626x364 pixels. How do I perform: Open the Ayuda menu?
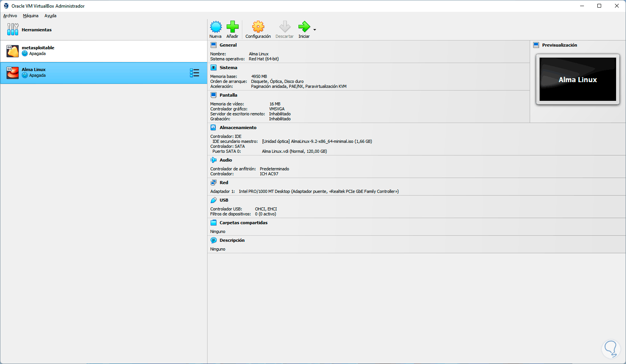[50, 16]
